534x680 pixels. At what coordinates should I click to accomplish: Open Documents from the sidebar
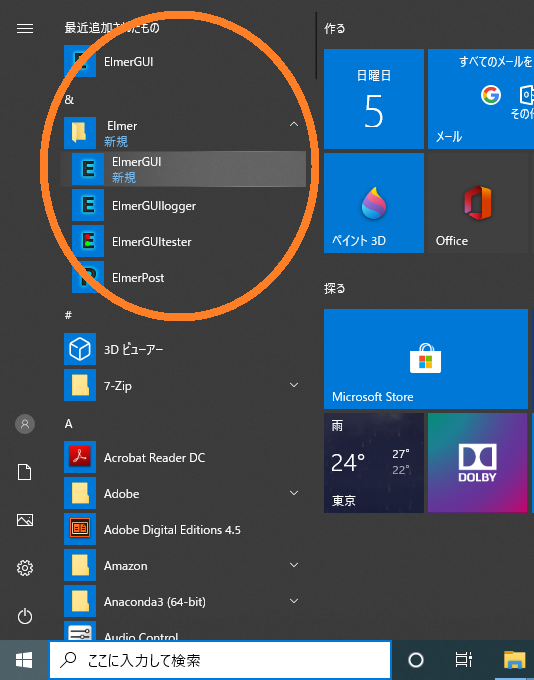click(x=25, y=472)
